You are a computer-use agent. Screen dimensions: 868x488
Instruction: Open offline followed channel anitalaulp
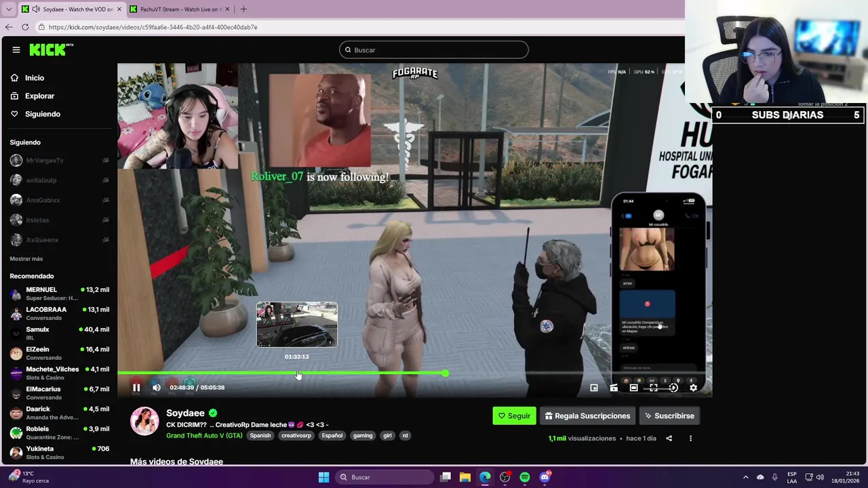click(60, 180)
